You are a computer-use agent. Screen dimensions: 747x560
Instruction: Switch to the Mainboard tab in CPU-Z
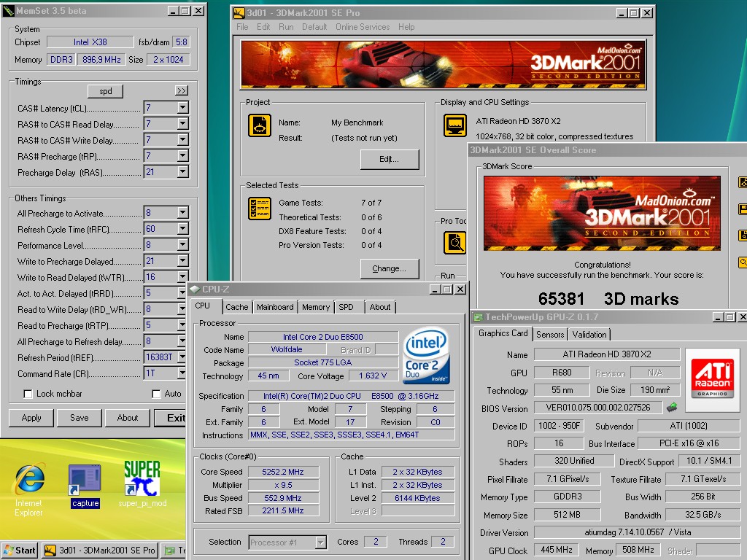(275, 307)
